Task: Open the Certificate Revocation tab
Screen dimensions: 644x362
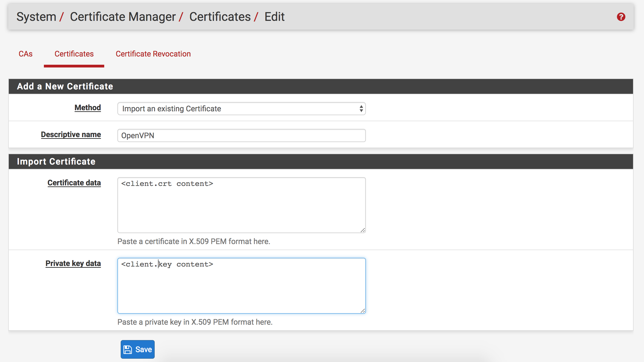Action: tap(153, 54)
